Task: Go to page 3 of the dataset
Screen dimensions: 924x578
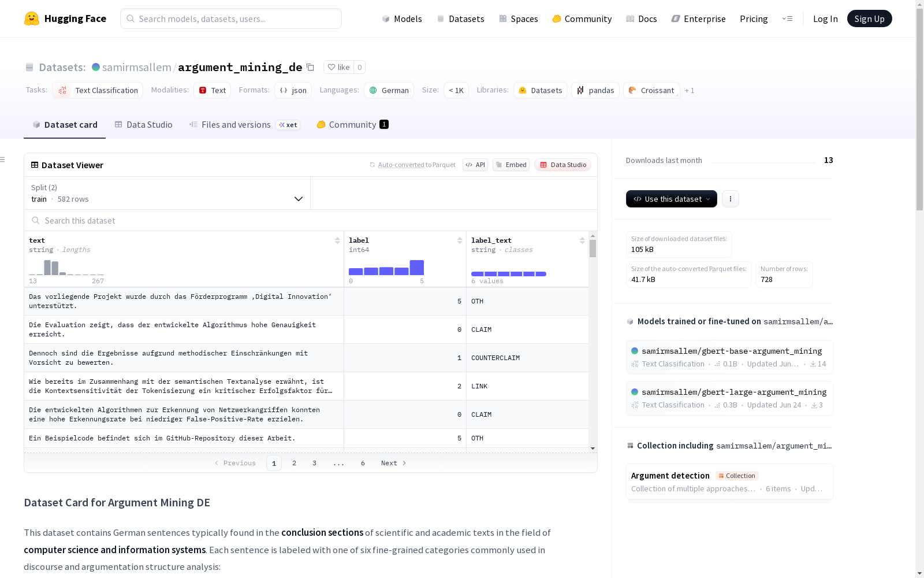Action: pyautogui.click(x=314, y=463)
